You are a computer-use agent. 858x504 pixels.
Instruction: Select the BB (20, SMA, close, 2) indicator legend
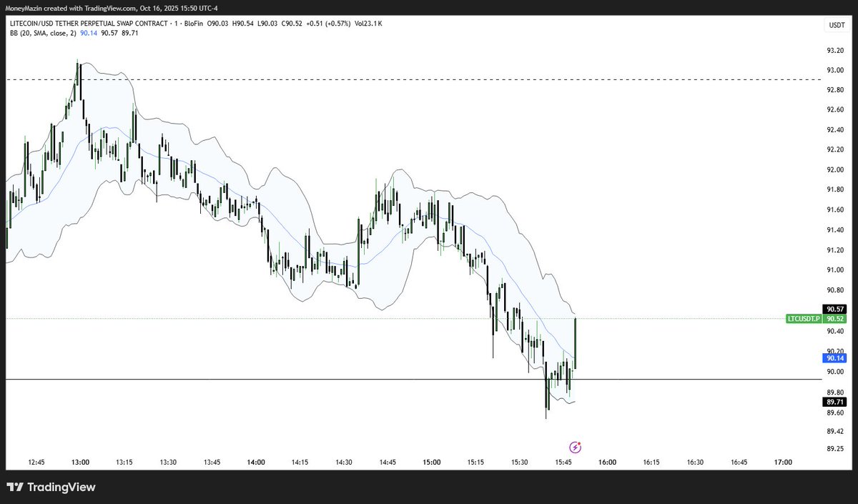(44, 32)
